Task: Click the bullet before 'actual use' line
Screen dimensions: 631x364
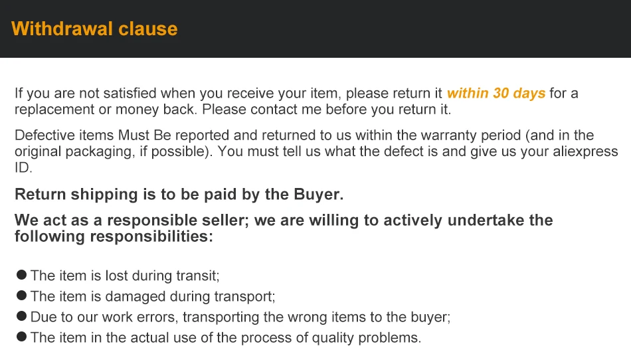Action: (x=22, y=337)
